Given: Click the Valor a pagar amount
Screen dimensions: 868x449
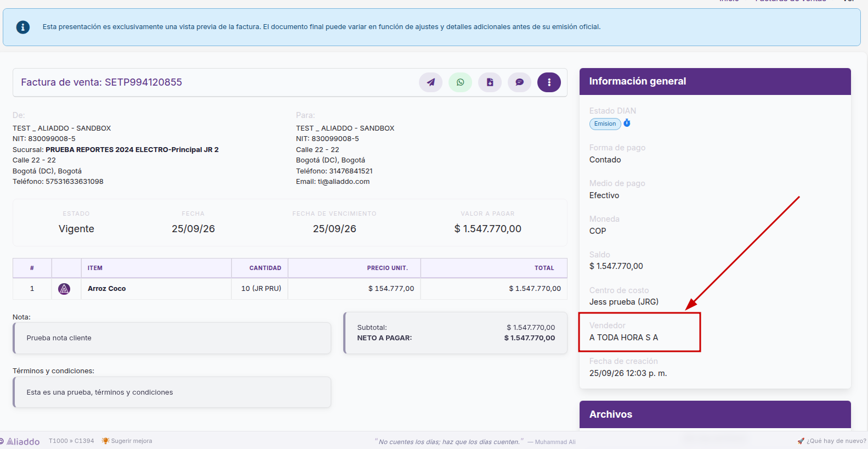Looking at the screenshot, I should tap(488, 229).
